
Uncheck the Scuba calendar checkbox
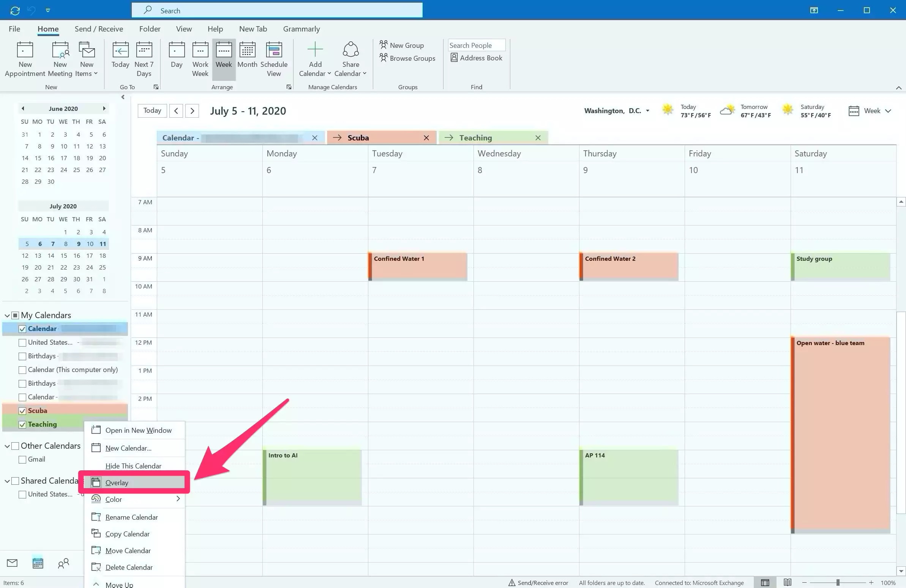pyautogui.click(x=22, y=411)
